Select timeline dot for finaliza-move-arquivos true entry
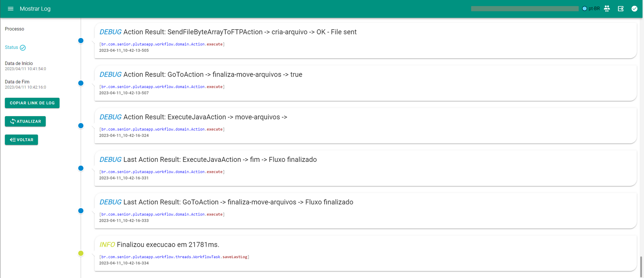 (81, 83)
